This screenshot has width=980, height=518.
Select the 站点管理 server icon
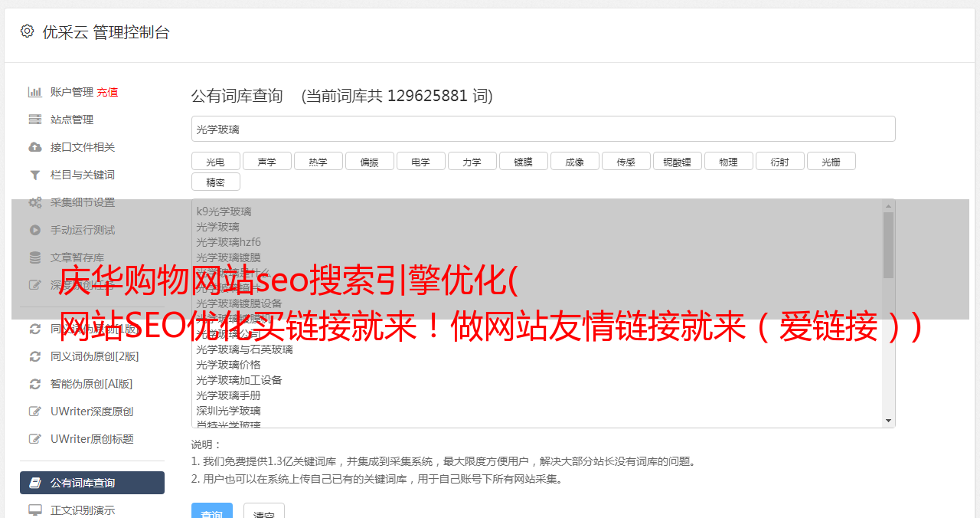(x=34, y=120)
